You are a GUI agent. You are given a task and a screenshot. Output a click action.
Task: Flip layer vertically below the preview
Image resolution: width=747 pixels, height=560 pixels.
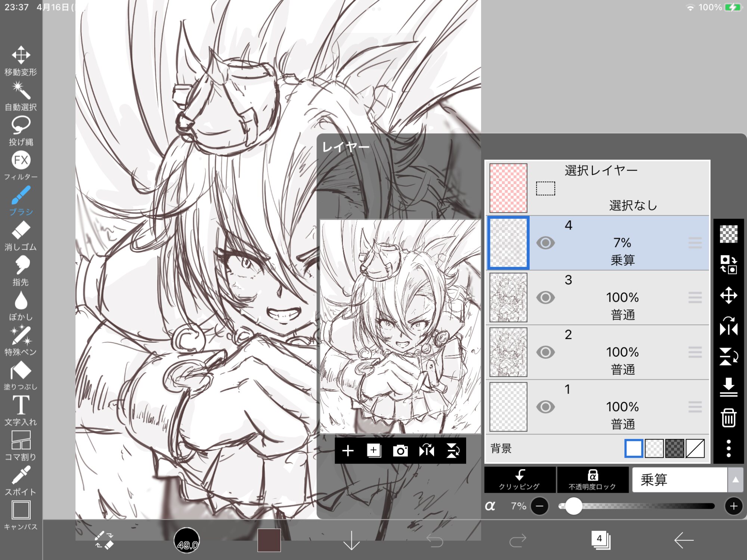point(453,451)
